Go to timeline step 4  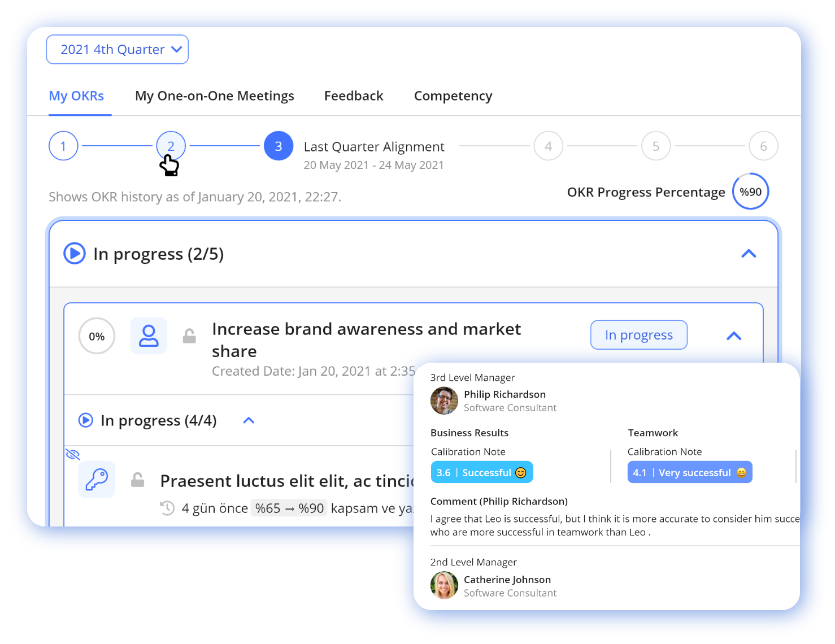549,146
